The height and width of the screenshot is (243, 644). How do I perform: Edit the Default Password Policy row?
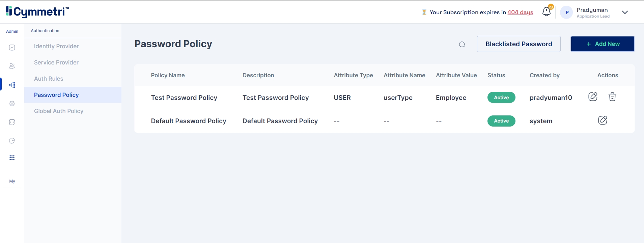coord(603,120)
